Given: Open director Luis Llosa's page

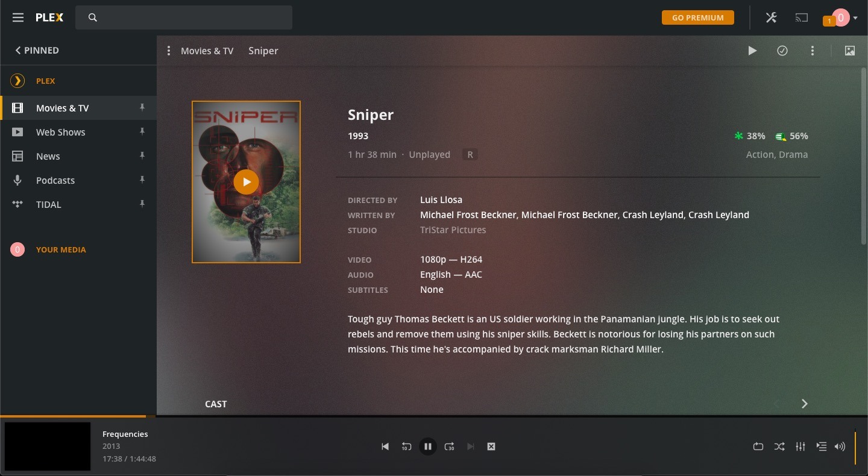Looking at the screenshot, I should point(441,199).
